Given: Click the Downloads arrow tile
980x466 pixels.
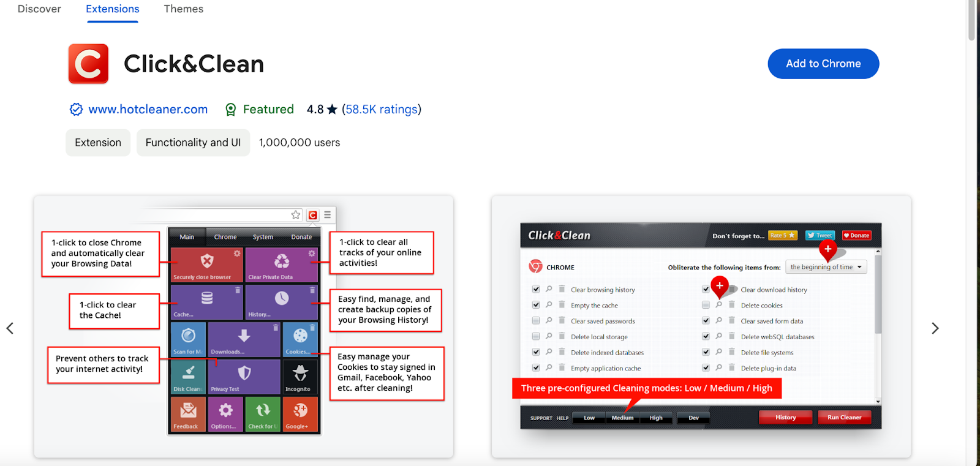Looking at the screenshot, I should point(244,339).
